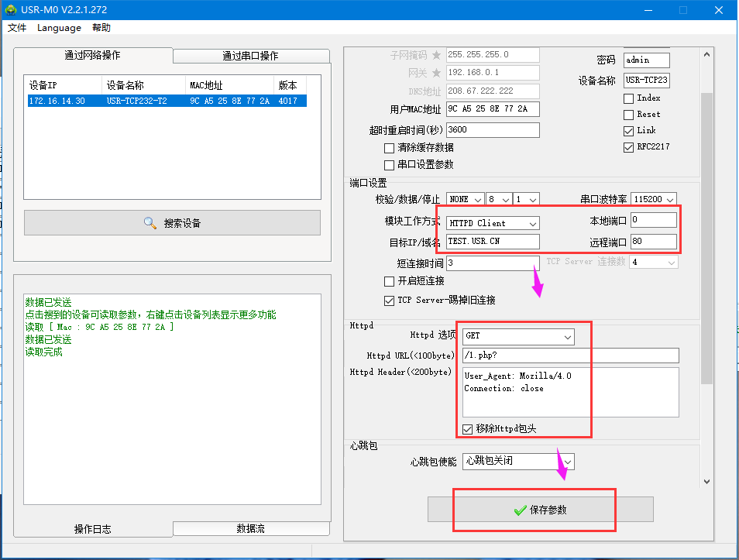Open the 帮助 help menu
This screenshot has height=560, width=739.
101,28
